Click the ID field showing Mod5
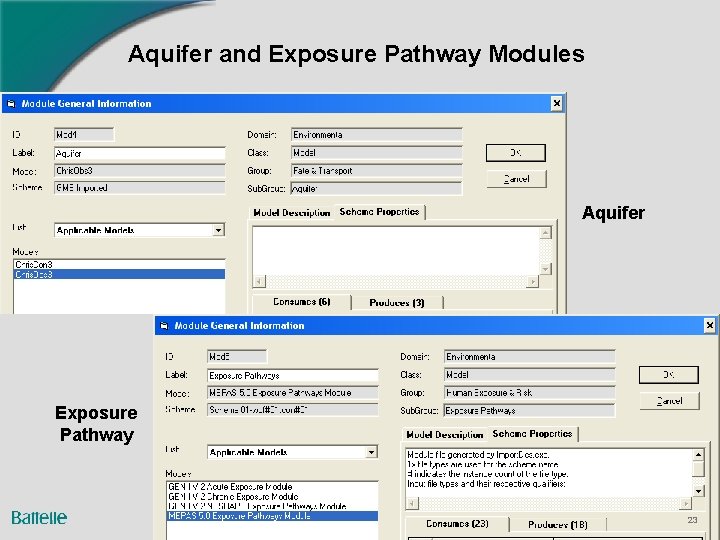 [x=237, y=356]
